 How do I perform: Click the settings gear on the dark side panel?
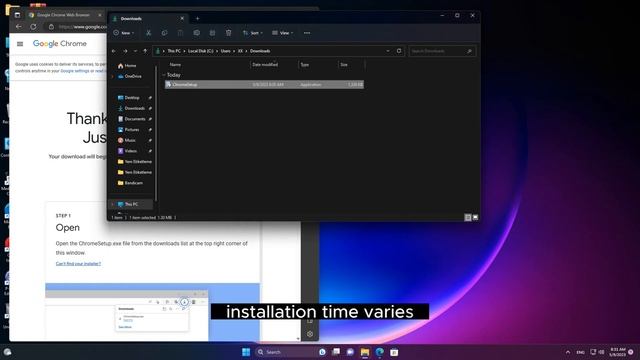coord(310,334)
